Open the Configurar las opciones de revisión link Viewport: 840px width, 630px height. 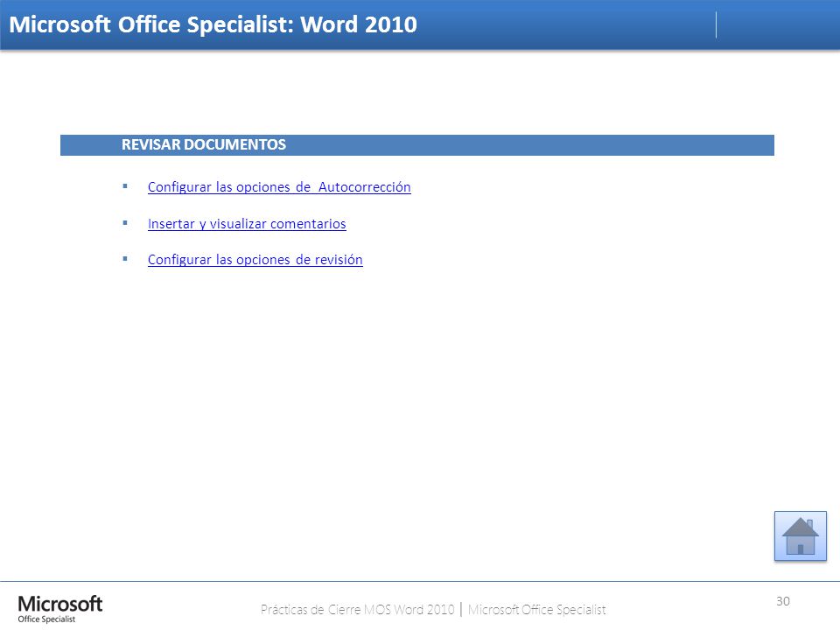tap(255, 260)
